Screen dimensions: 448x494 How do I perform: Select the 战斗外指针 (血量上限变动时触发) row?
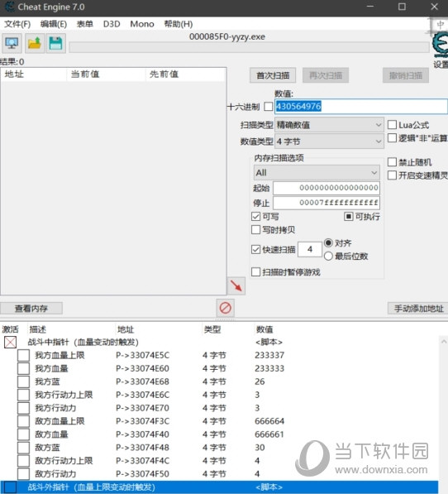point(219,487)
